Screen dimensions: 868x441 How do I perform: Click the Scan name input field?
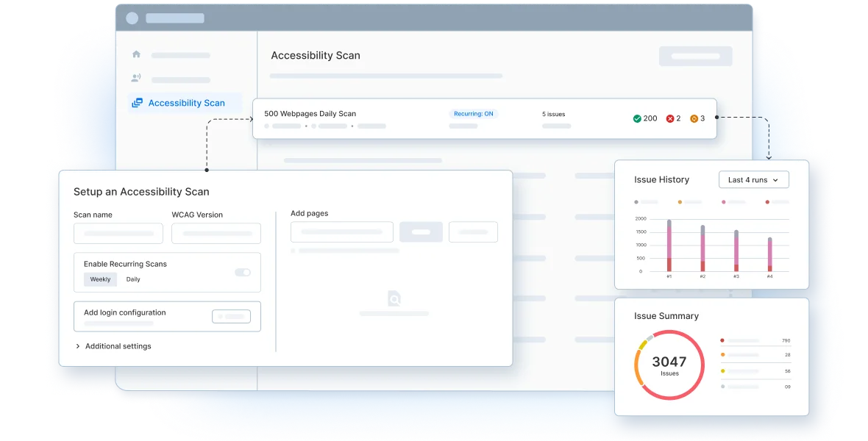[x=118, y=234]
